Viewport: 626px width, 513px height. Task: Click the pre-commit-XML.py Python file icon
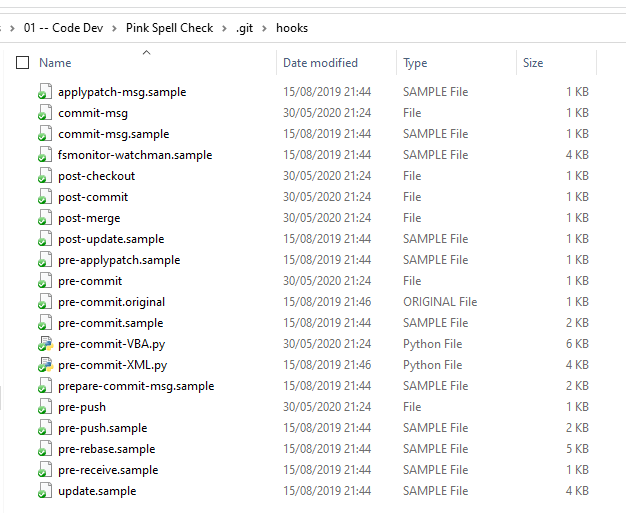click(x=44, y=365)
